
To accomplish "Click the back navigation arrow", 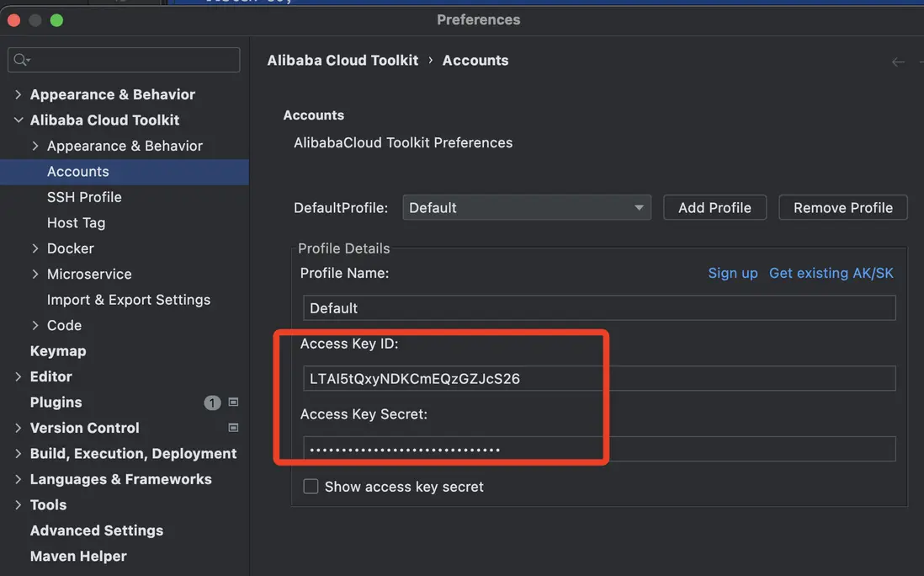I will coord(898,61).
